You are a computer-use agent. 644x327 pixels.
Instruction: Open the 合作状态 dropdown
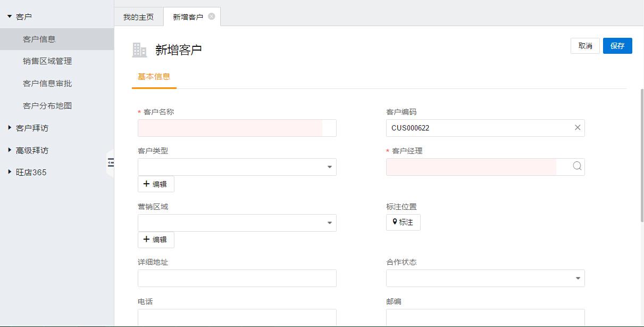tap(578, 279)
